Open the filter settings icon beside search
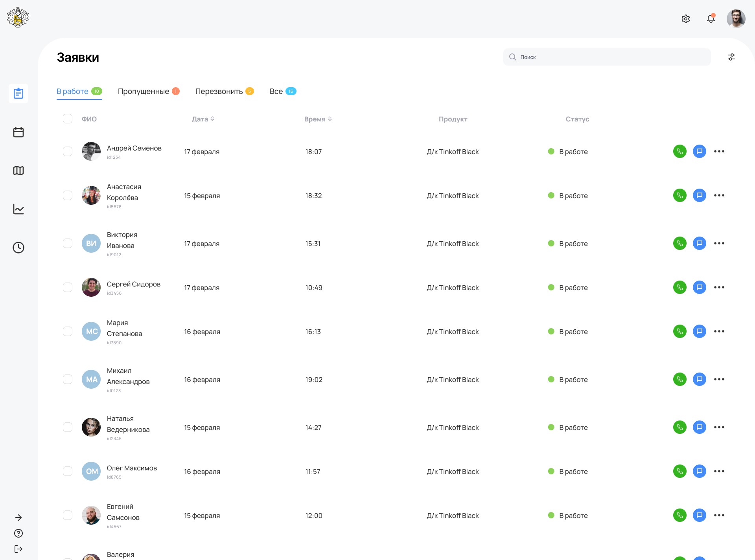The width and height of the screenshot is (755, 560). click(x=731, y=57)
